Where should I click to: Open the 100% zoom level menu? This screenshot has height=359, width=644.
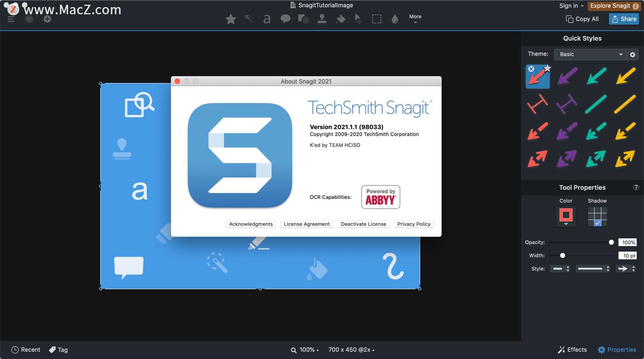(305, 350)
